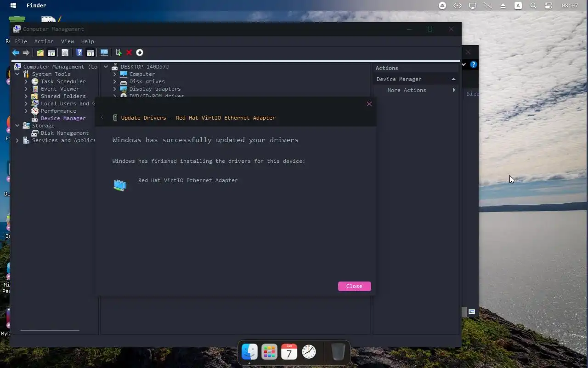Click the input source 'A' menu bar icon

click(x=518, y=6)
